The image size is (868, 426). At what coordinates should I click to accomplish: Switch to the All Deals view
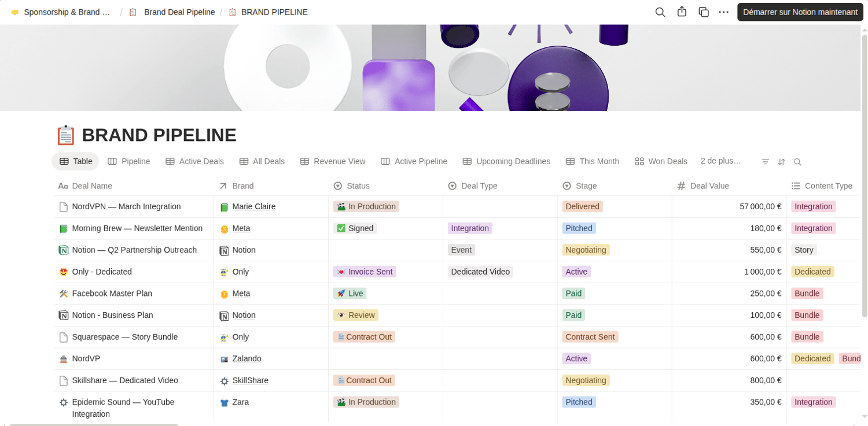point(262,161)
